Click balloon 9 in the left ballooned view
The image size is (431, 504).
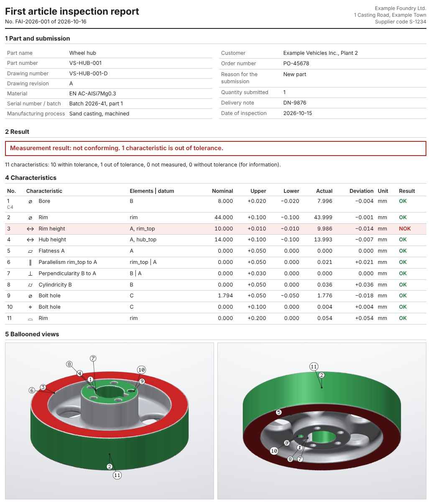click(142, 381)
